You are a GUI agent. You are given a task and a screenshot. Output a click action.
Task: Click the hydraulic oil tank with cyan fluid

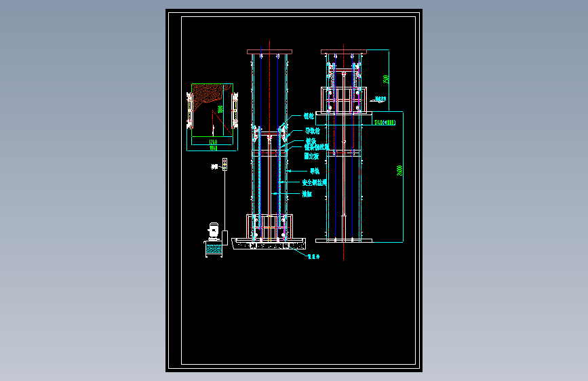pos(214,249)
